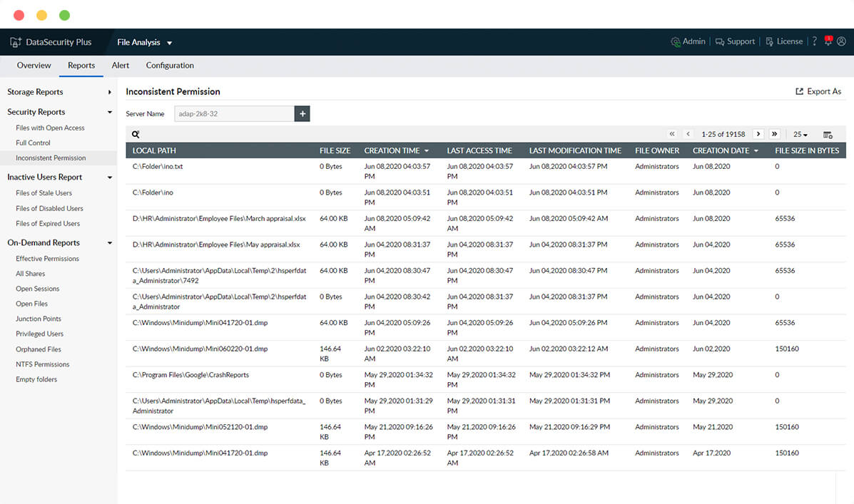854x504 pixels.
Task: Click the Server Name input field
Action: pos(233,113)
